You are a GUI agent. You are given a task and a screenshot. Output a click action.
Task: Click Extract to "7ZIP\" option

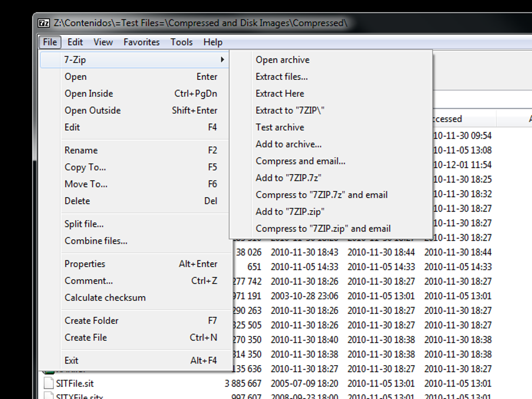point(331,111)
